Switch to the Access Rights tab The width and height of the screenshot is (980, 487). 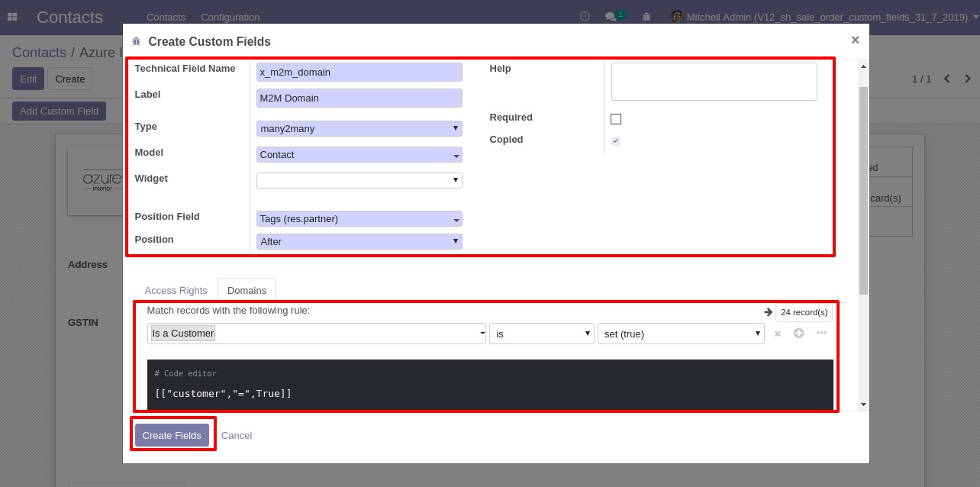[x=176, y=290]
